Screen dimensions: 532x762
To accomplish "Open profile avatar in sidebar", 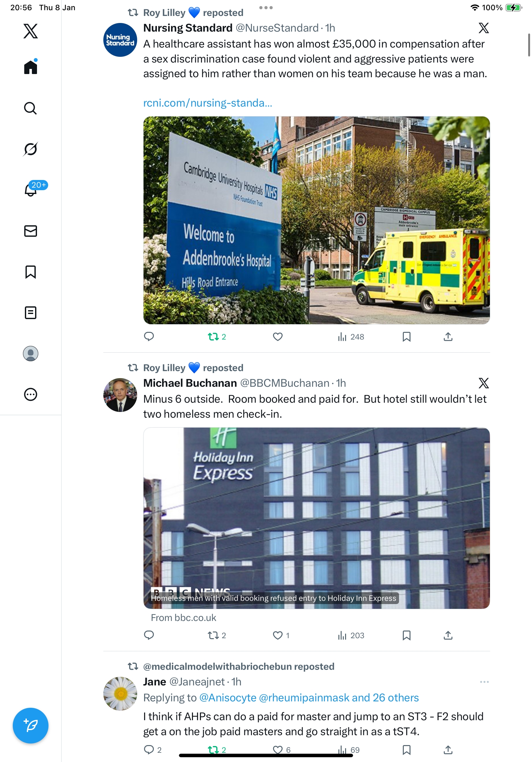I will point(31,354).
